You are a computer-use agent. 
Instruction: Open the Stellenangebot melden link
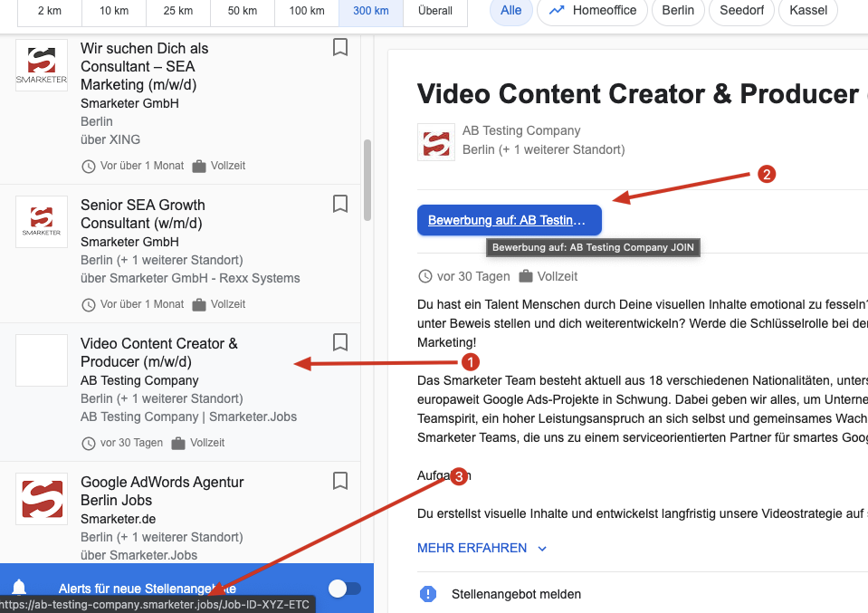click(x=516, y=594)
